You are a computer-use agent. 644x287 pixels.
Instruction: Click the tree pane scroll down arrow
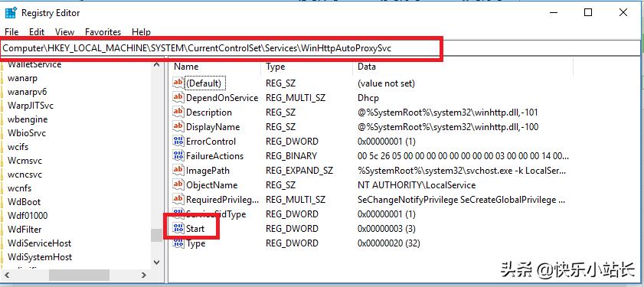(x=156, y=262)
